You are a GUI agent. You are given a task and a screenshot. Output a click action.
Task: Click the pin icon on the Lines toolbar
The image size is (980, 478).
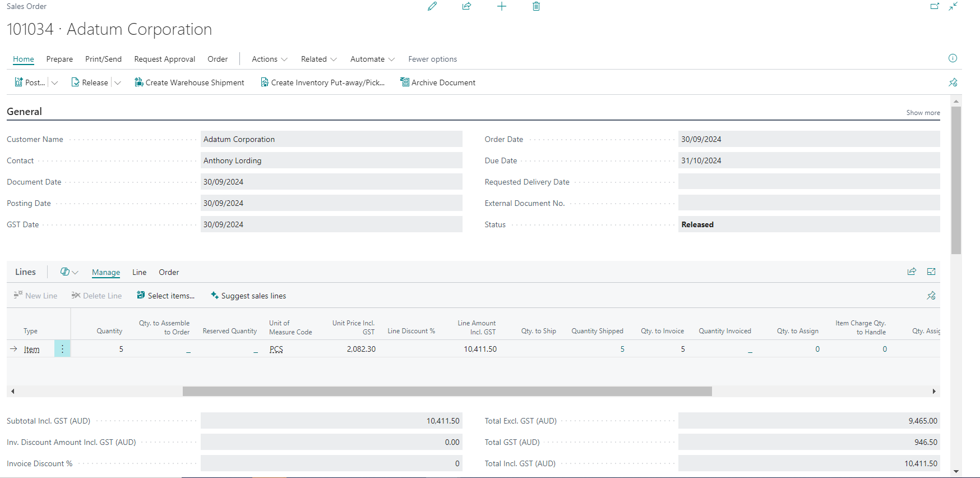click(x=931, y=296)
